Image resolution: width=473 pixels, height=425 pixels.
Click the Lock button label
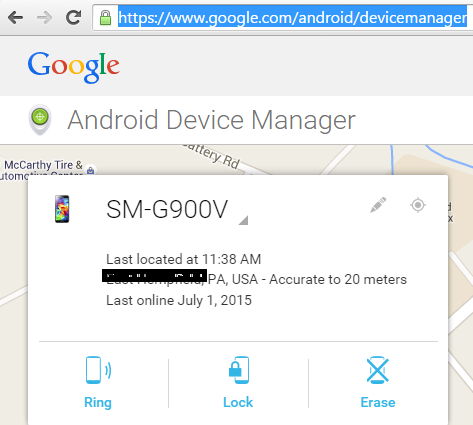(x=238, y=402)
